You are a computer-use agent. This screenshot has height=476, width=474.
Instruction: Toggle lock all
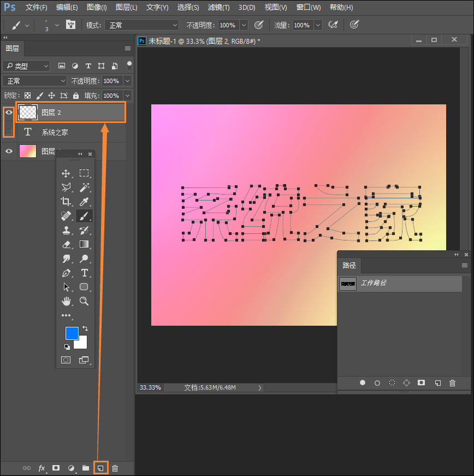pos(76,96)
